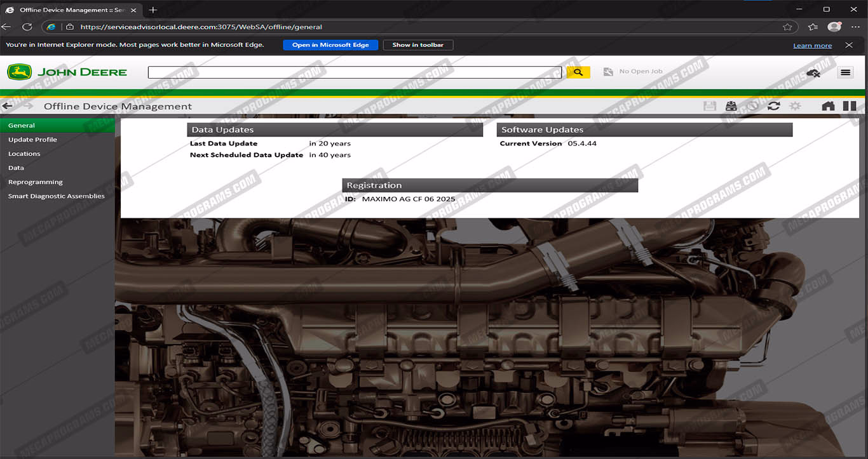Click Open in Microsoft Edge button

coord(330,45)
